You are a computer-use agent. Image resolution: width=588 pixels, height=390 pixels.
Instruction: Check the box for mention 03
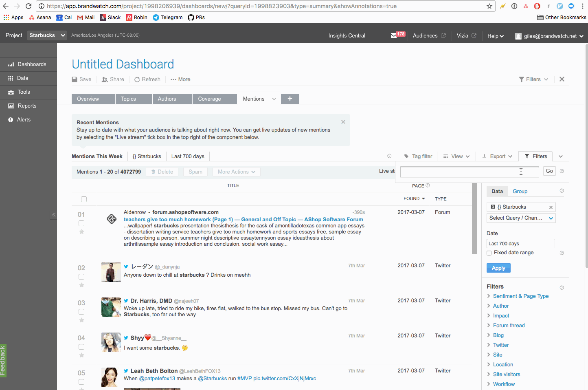click(x=81, y=312)
